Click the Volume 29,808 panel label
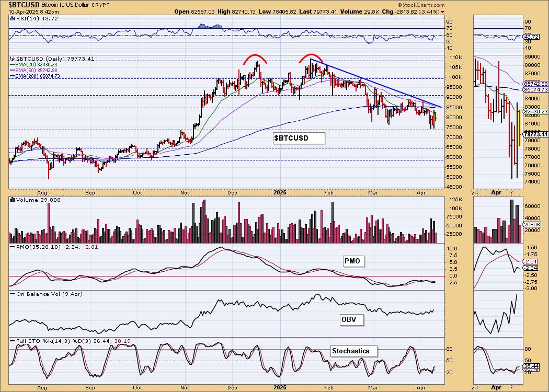The width and height of the screenshot is (549, 392). 38,200
